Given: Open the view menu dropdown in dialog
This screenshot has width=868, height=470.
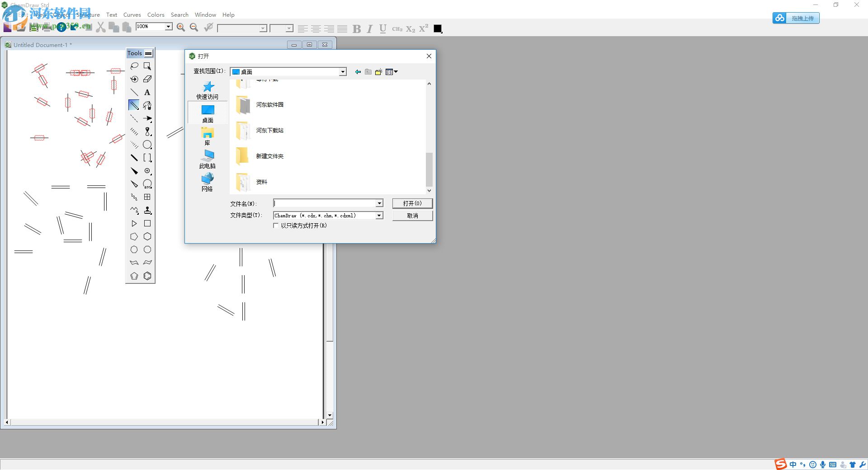Looking at the screenshot, I should coord(392,72).
